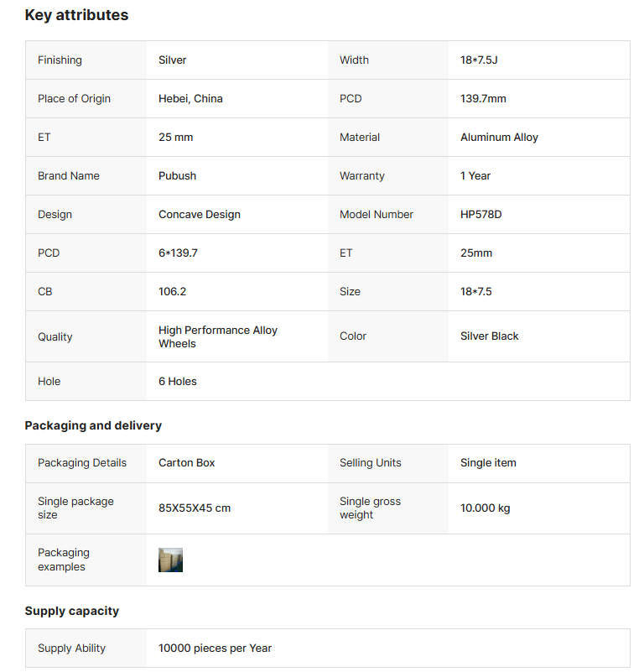Click "High Performance Alloy Wheels" quality text

coord(217,336)
